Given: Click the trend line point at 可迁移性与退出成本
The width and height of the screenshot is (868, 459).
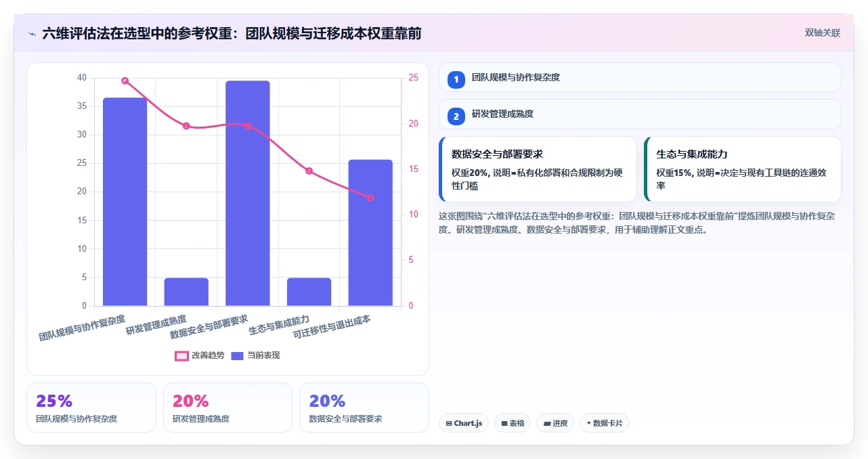Looking at the screenshot, I should click(x=370, y=198).
